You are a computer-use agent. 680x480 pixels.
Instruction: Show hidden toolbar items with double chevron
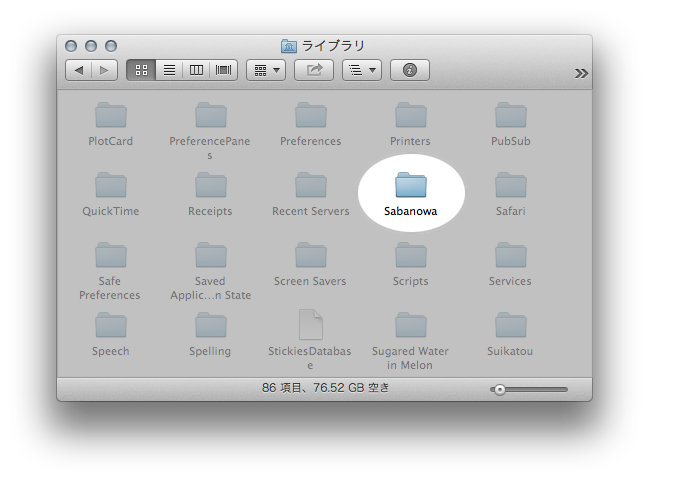[x=581, y=73]
